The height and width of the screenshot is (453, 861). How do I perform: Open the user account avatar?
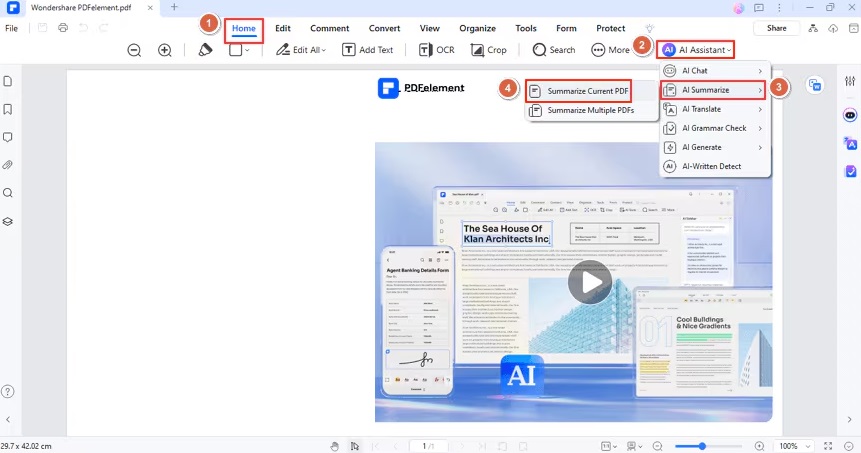739,8
